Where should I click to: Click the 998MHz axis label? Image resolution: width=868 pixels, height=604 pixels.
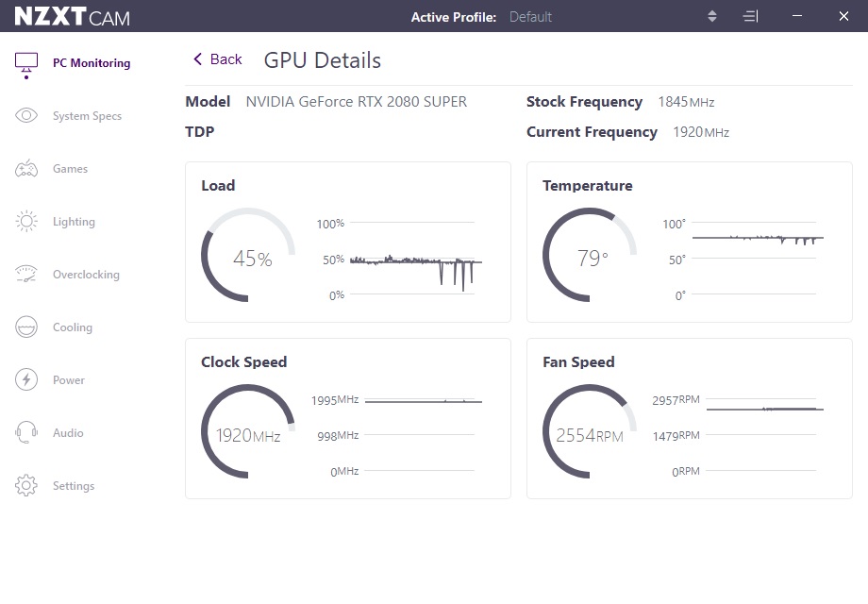(x=338, y=436)
